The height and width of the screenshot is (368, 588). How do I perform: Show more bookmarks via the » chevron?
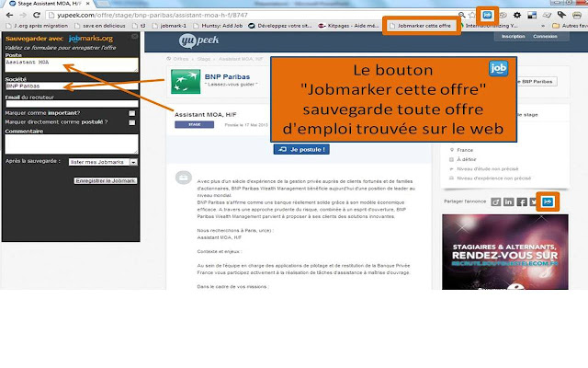tap(543, 26)
